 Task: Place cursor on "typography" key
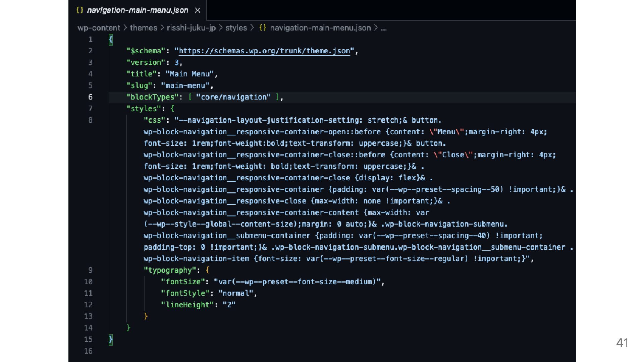point(170,270)
